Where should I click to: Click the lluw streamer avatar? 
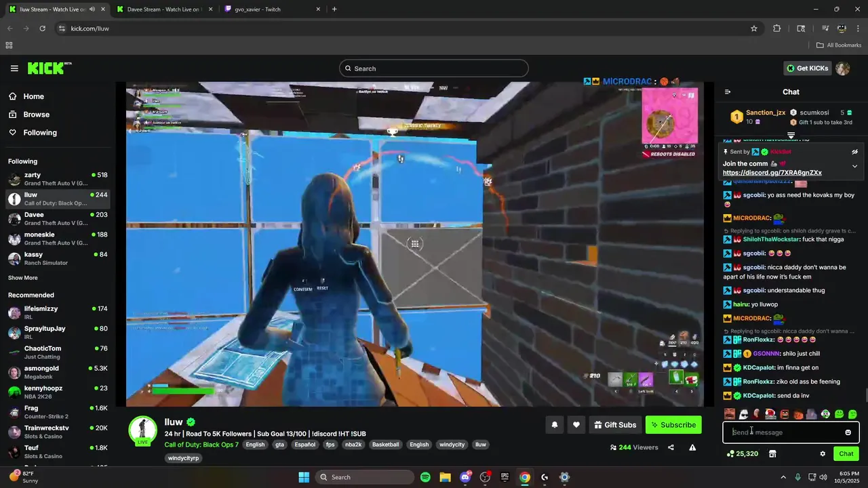[143, 431]
